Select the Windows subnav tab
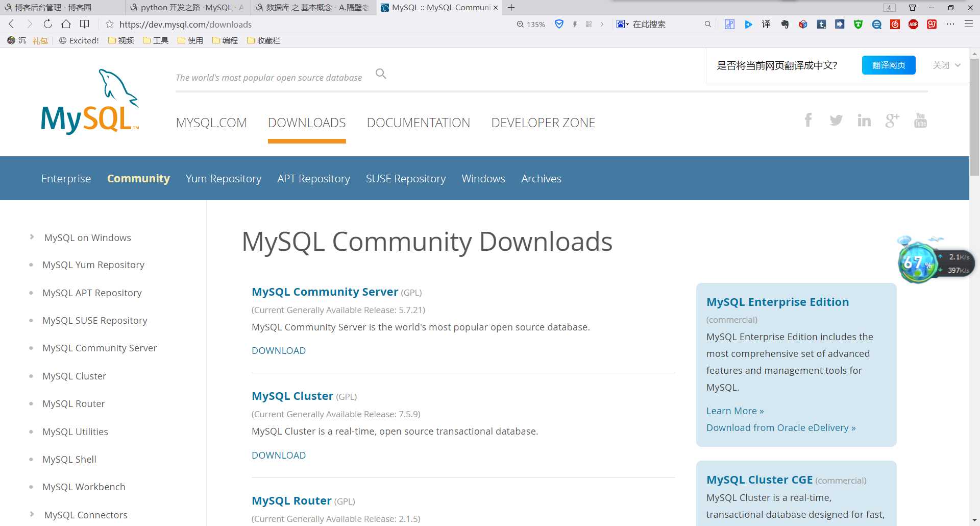Image resolution: width=980 pixels, height=526 pixels. pyautogui.click(x=483, y=178)
